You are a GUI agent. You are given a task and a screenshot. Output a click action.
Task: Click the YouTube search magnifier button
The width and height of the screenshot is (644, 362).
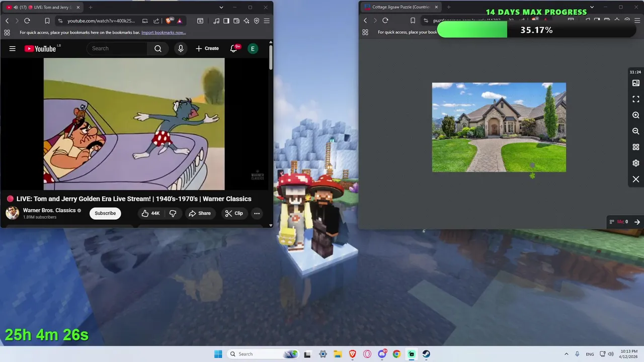click(158, 49)
